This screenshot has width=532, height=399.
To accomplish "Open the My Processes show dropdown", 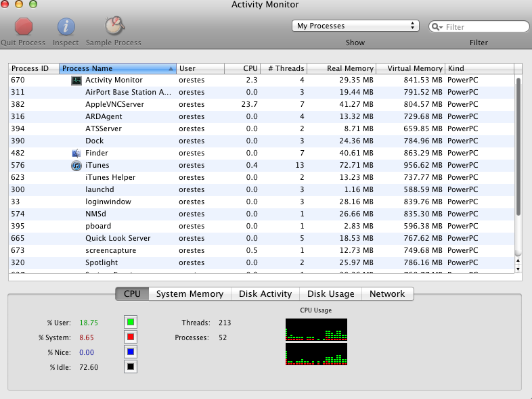I will pyautogui.click(x=355, y=26).
